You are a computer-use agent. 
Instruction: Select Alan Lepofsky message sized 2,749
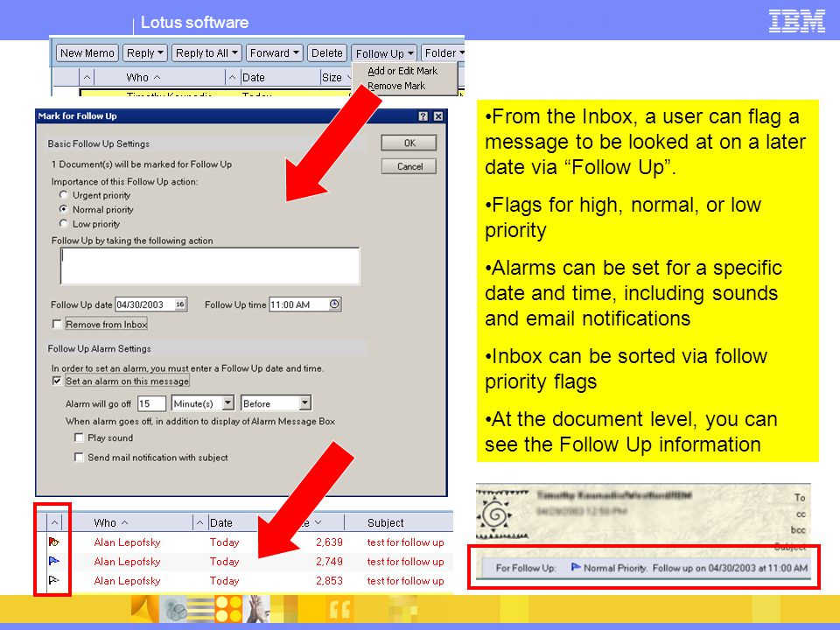point(245,562)
